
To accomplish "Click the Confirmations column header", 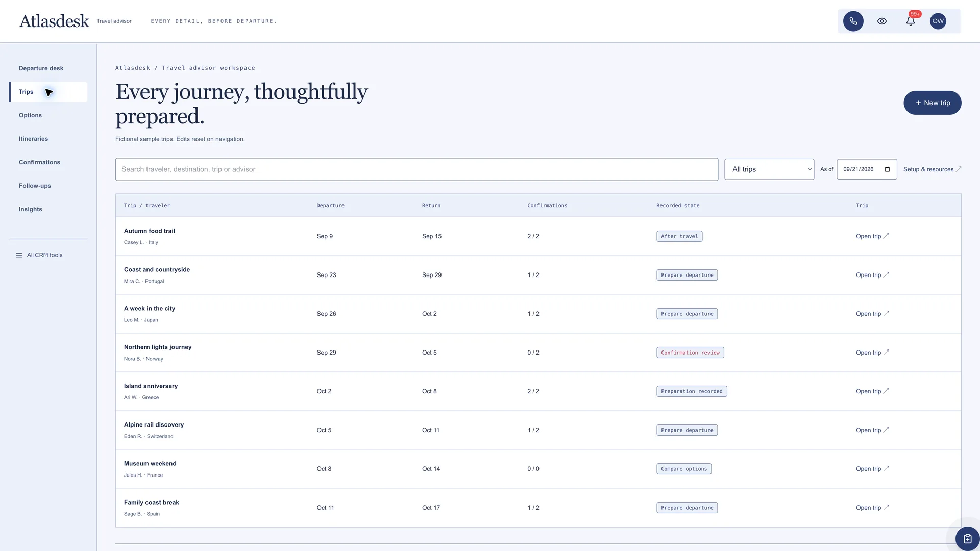I will 547,206.
